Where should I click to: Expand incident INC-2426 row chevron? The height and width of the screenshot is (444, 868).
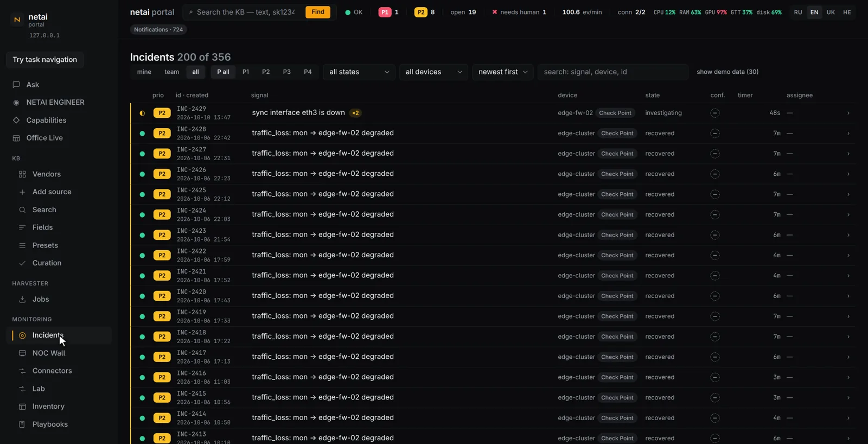(848, 174)
